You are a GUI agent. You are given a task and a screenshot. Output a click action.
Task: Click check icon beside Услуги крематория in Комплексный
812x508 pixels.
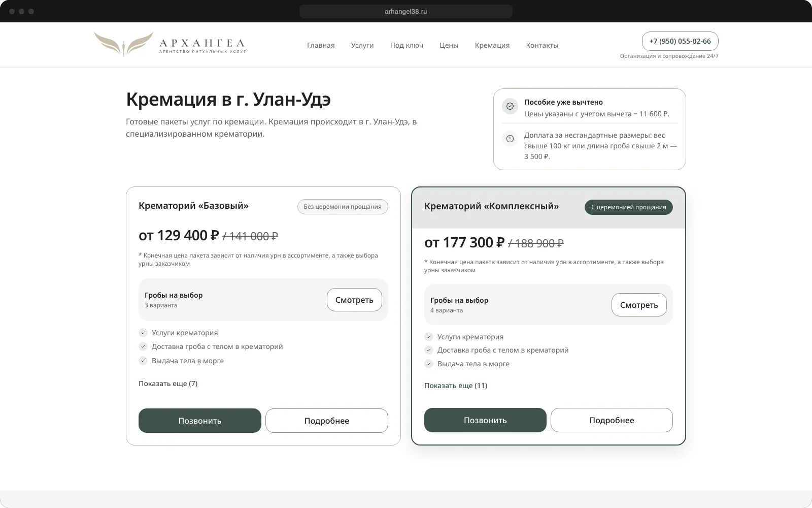point(429,337)
